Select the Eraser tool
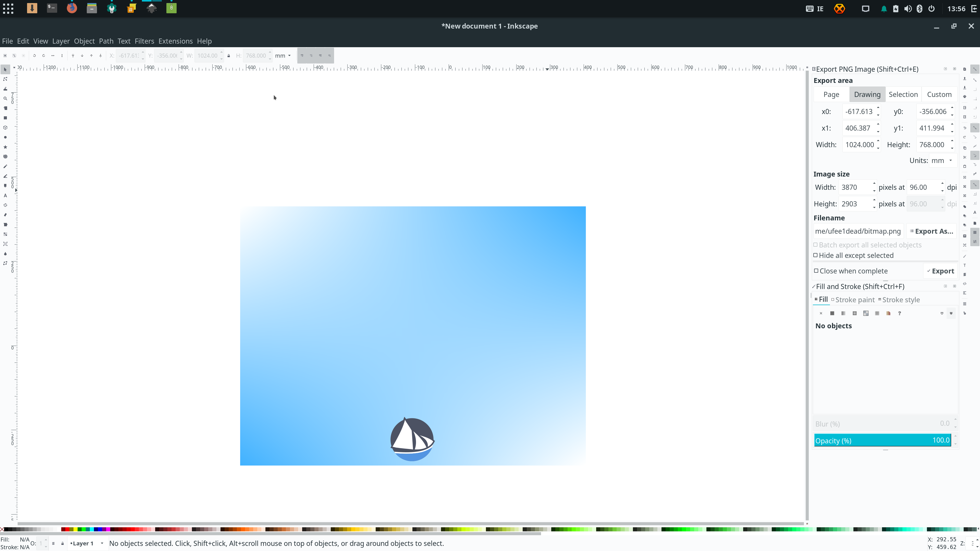 (5, 215)
